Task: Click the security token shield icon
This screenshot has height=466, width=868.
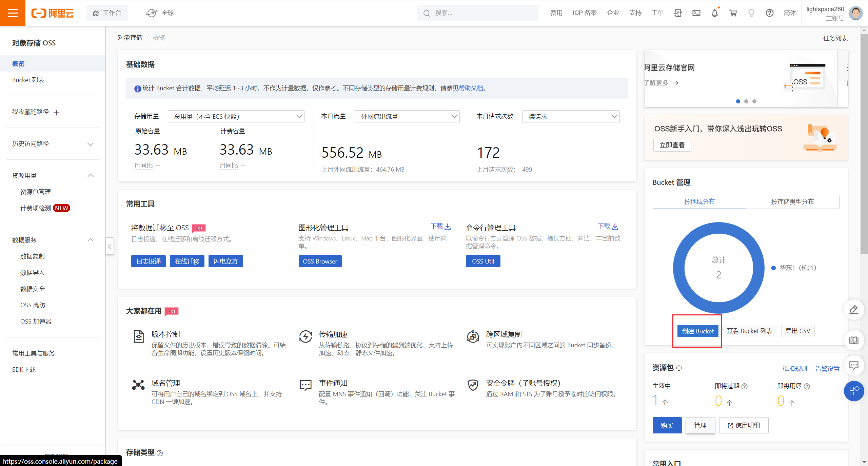Action: 473,385
